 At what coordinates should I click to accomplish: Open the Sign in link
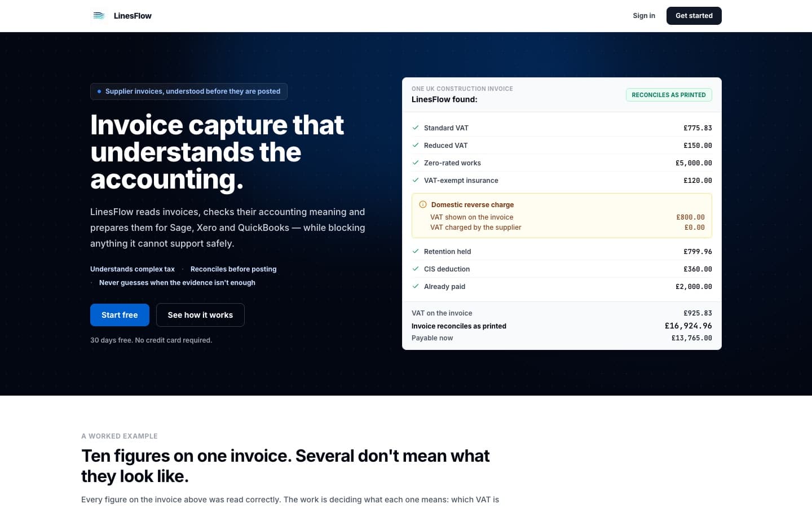click(x=644, y=16)
